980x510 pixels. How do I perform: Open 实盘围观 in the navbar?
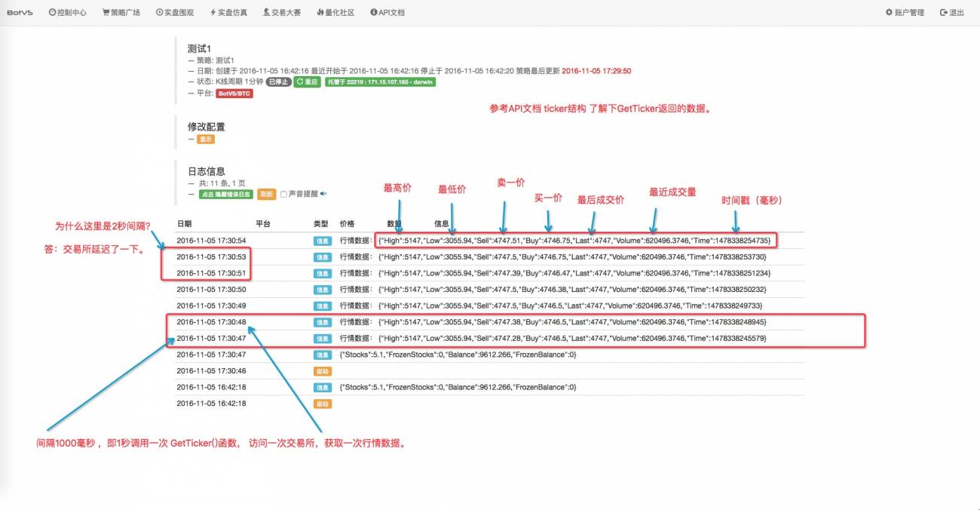click(x=174, y=12)
